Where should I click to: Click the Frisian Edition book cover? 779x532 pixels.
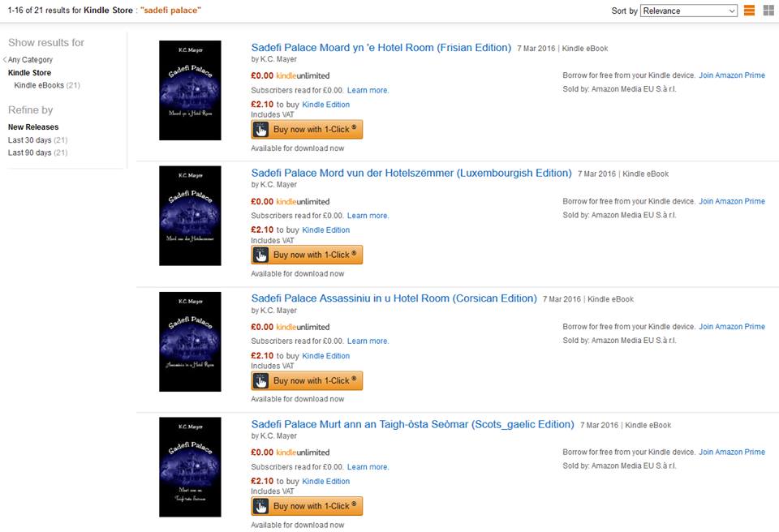click(x=190, y=90)
